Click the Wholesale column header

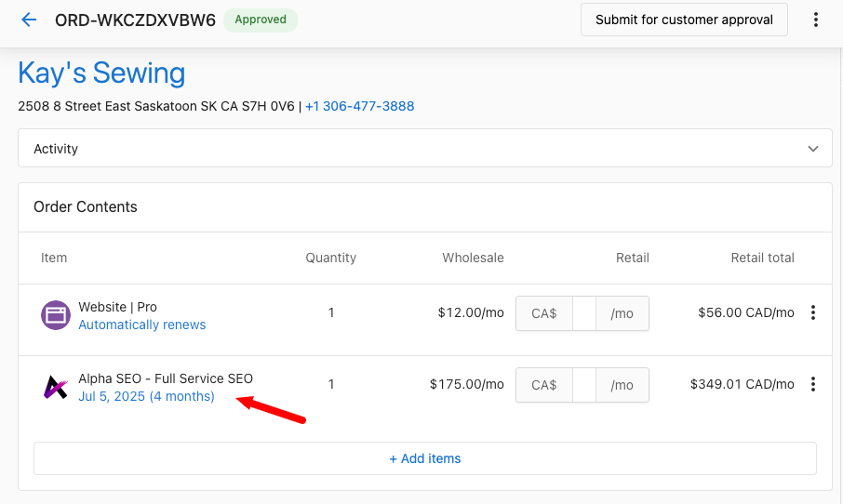(x=473, y=258)
